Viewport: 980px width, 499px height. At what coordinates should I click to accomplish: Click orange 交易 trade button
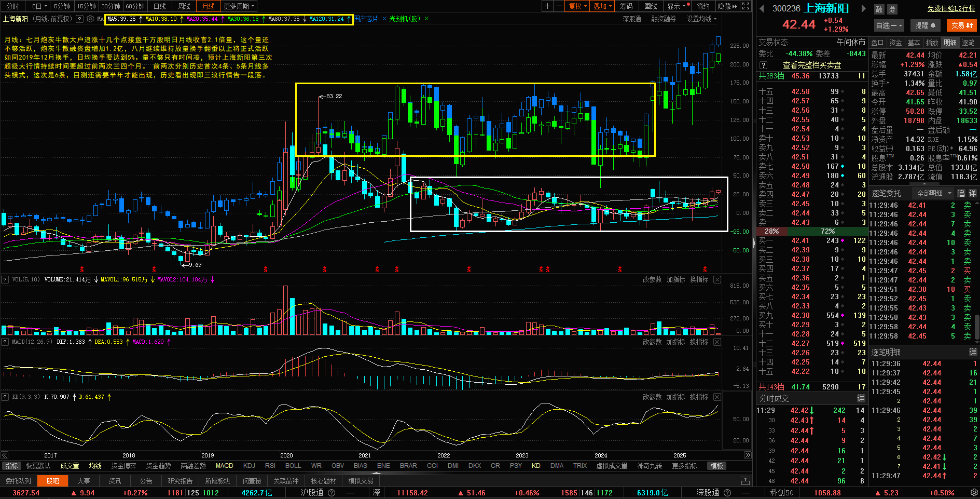tap(962, 25)
